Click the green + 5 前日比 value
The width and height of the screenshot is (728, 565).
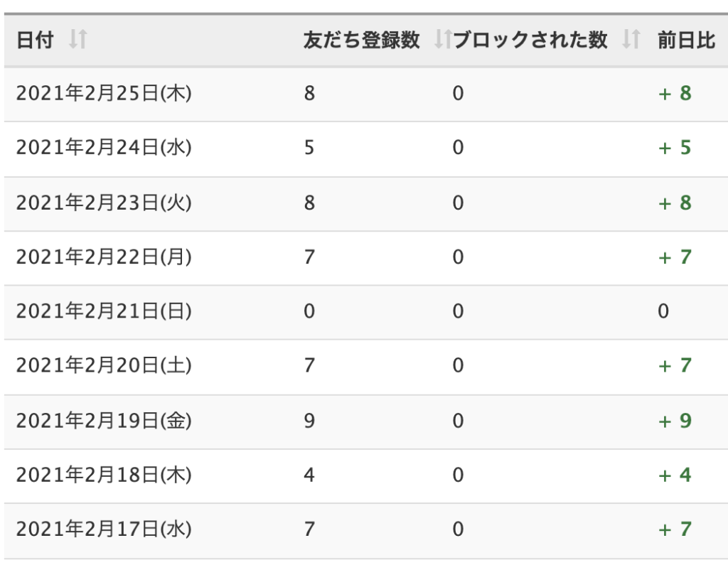(675, 148)
